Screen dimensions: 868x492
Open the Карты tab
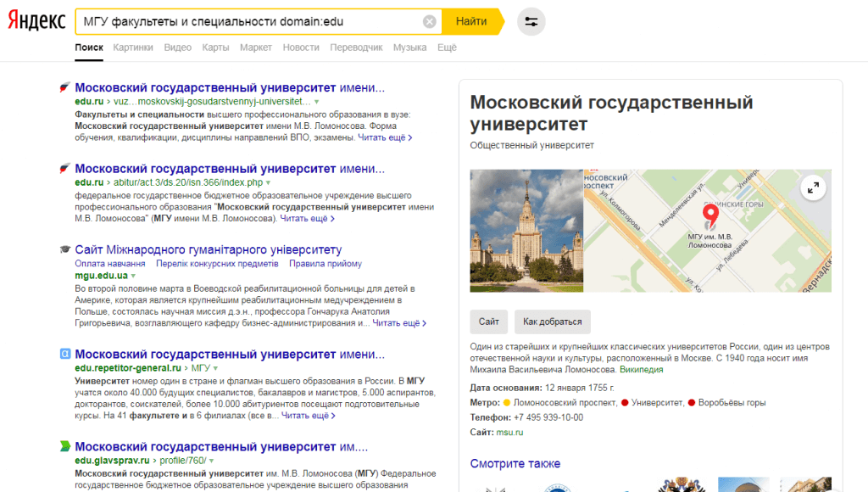[215, 48]
